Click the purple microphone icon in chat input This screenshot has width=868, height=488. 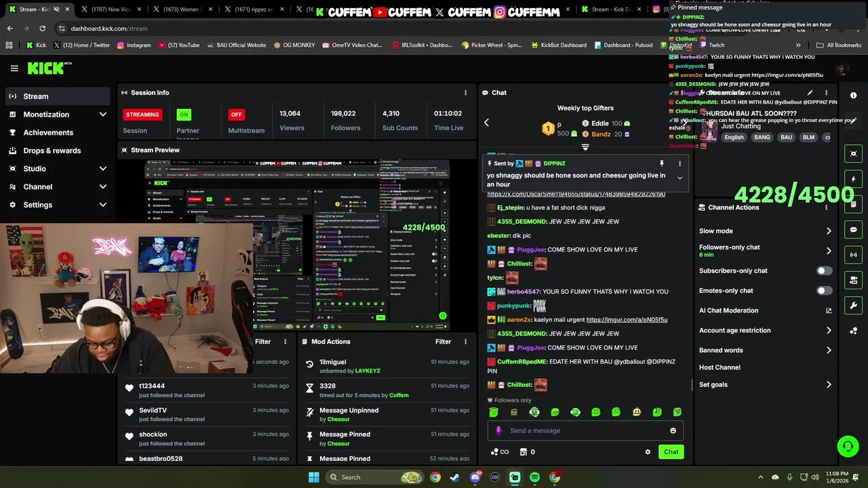(498, 430)
